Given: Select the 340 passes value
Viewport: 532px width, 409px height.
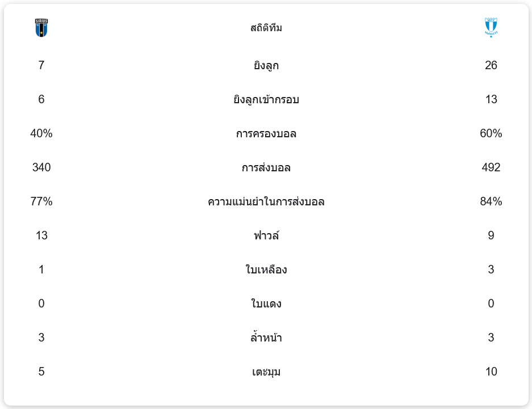Looking at the screenshot, I should [41, 167].
